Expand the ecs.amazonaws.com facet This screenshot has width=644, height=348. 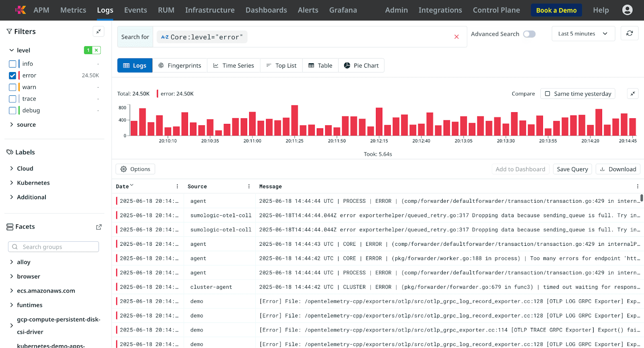pyautogui.click(x=12, y=290)
